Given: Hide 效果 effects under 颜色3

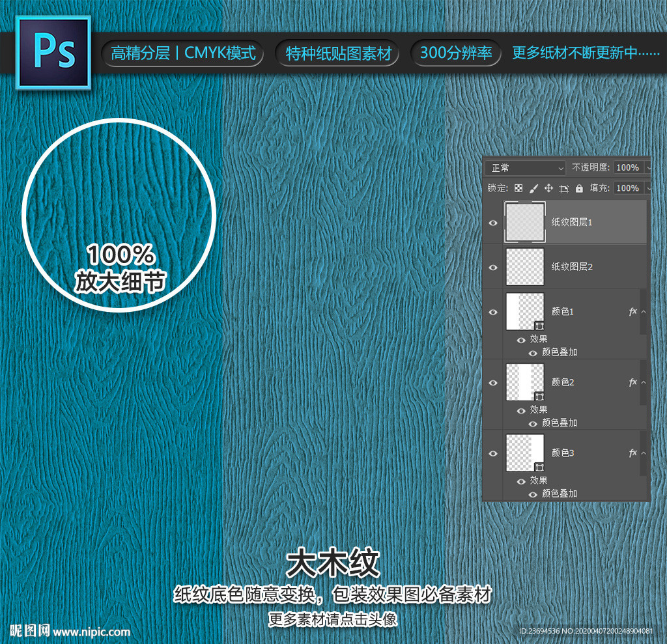Looking at the screenshot, I should point(521,481).
